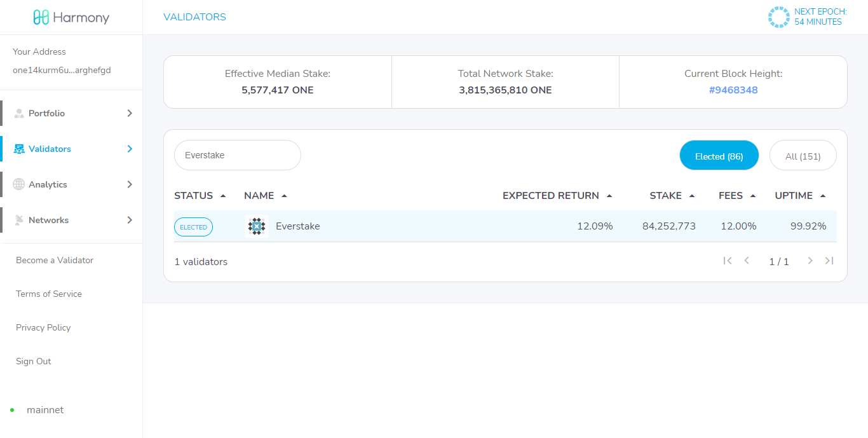Click the STATUS column header

click(x=194, y=196)
